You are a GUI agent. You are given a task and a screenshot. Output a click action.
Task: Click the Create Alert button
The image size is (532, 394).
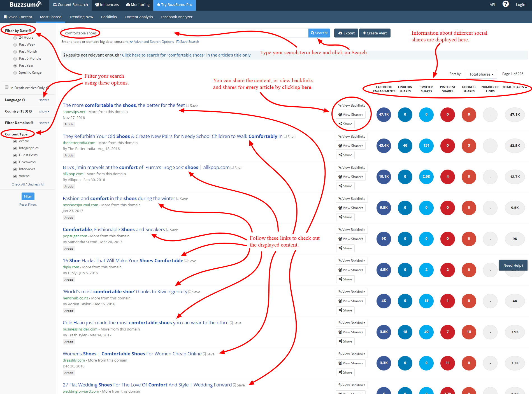[375, 33]
